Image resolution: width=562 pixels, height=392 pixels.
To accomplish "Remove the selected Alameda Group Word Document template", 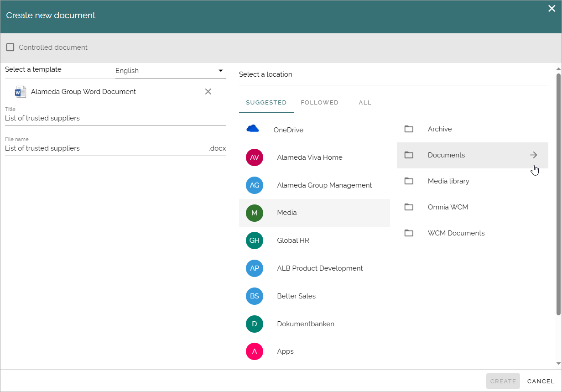I will (208, 92).
